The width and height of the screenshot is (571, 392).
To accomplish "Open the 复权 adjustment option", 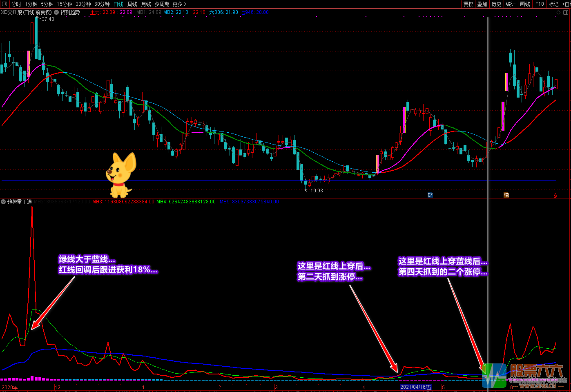I will [x=468, y=4].
